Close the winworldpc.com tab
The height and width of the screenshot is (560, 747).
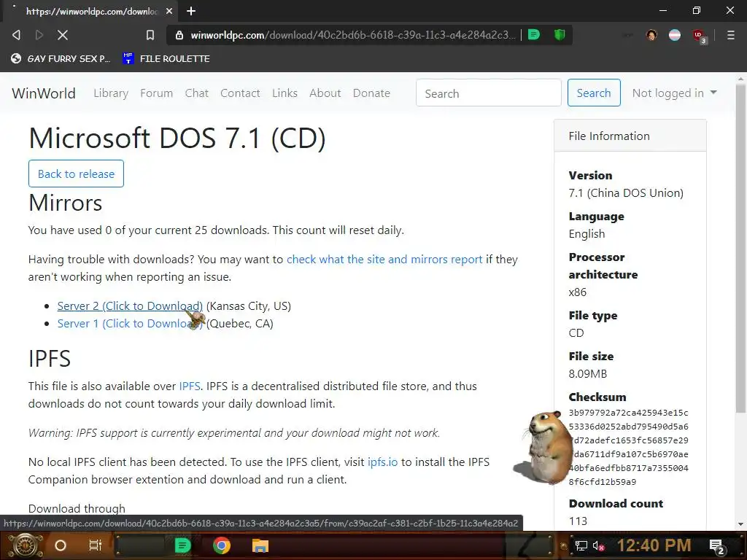click(169, 11)
